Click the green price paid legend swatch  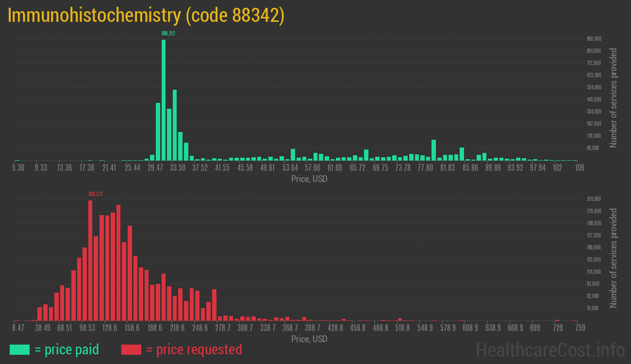pyautogui.click(x=19, y=349)
